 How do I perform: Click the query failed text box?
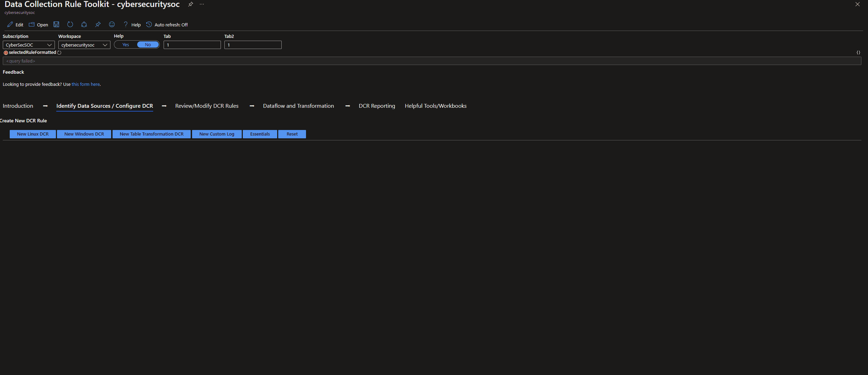tap(432, 61)
